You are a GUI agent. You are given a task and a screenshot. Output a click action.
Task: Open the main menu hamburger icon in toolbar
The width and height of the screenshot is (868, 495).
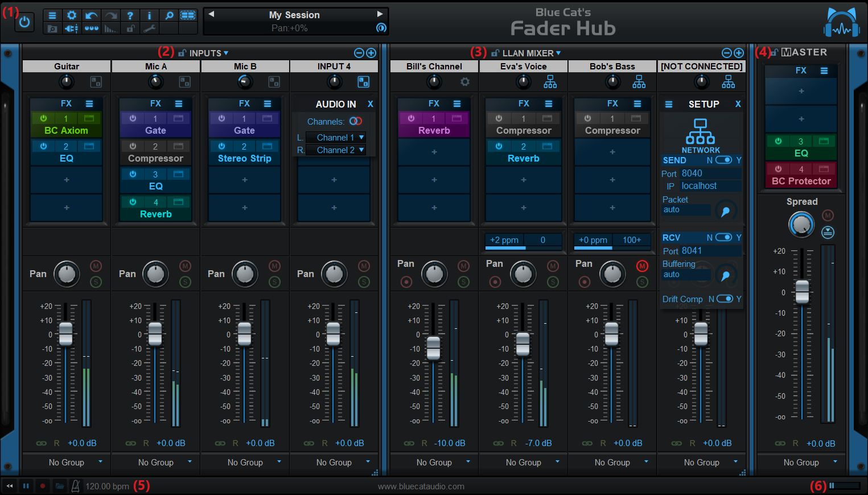[52, 15]
